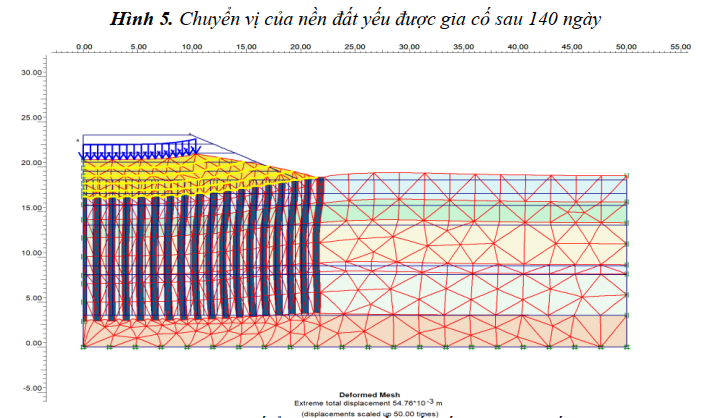Click the blue distributed load arrows on the embankment
Screen dimensions: 708x418
(x=138, y=151)
